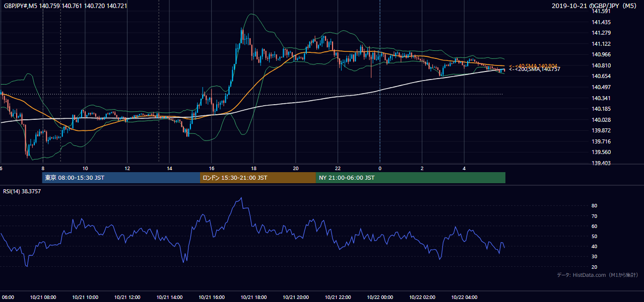Click RSI scale value 30
644x302 pixels.
point(595,257)
